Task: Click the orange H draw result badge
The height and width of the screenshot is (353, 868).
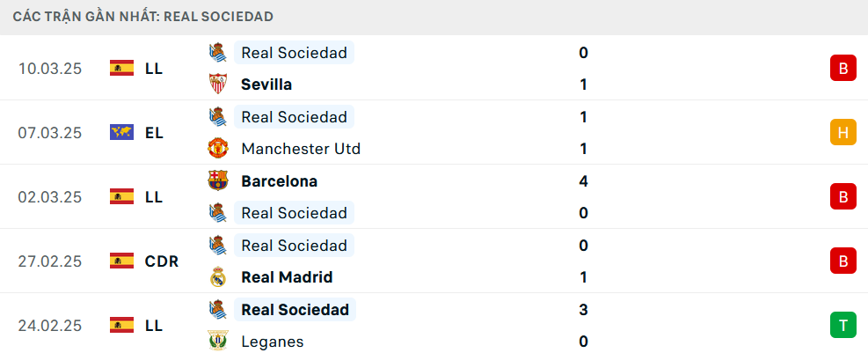Action: pos(842,133)
